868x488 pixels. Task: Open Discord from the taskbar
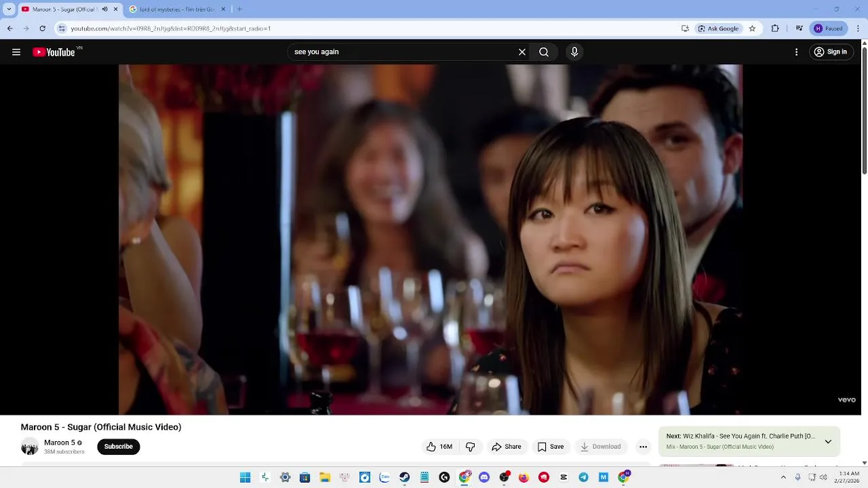point(484,478)
